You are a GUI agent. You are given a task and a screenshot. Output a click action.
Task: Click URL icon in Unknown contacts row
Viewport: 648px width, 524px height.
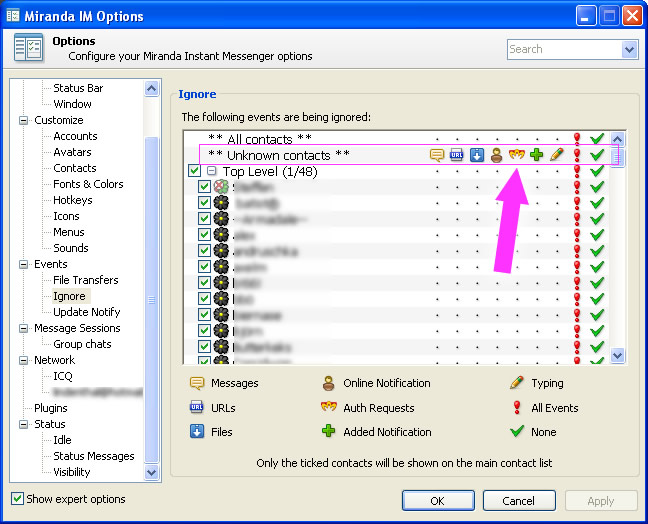click(457, 155)
